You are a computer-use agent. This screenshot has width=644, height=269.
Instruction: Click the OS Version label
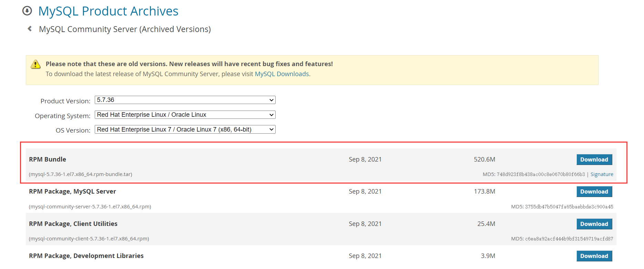[x=73, y=130]
